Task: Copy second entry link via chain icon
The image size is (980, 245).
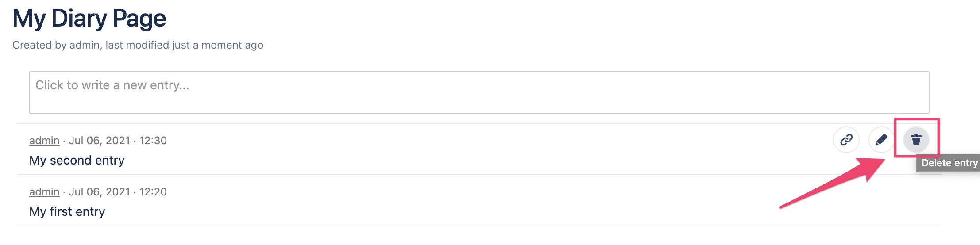Action: tap(846, 140)
